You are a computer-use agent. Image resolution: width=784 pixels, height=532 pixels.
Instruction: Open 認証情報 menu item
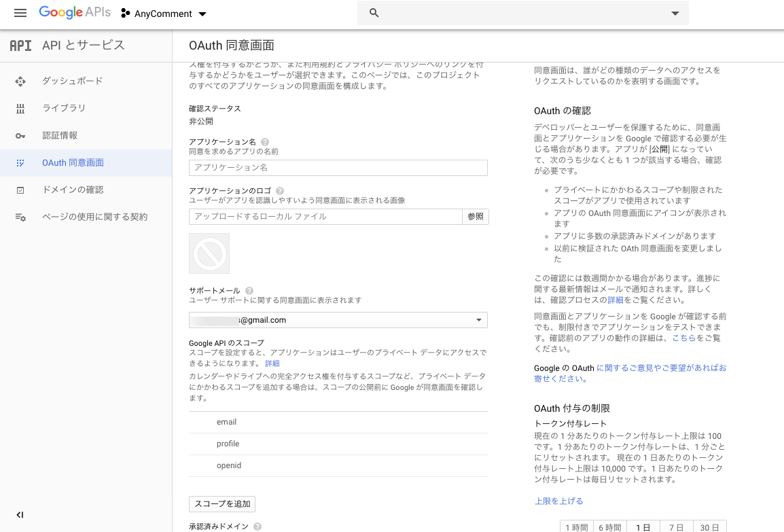pyautogui.click(x=60, y=135)
